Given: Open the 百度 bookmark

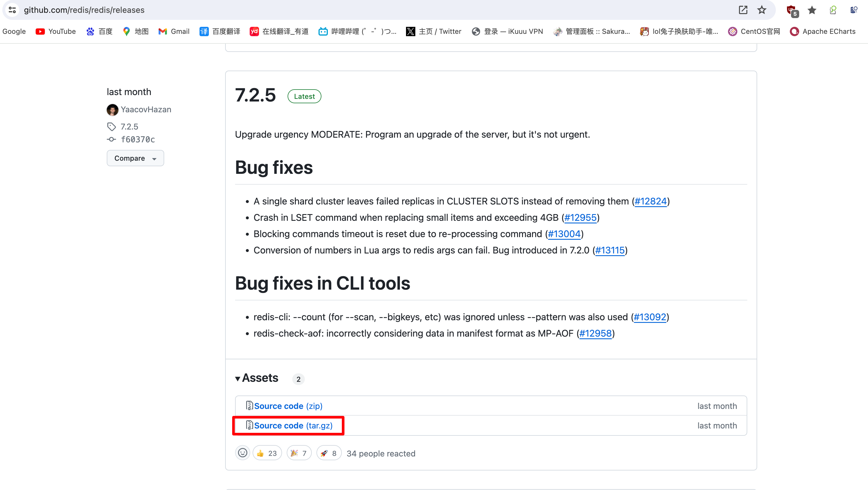Looking at the screenshot, I should tap(99, 31).
